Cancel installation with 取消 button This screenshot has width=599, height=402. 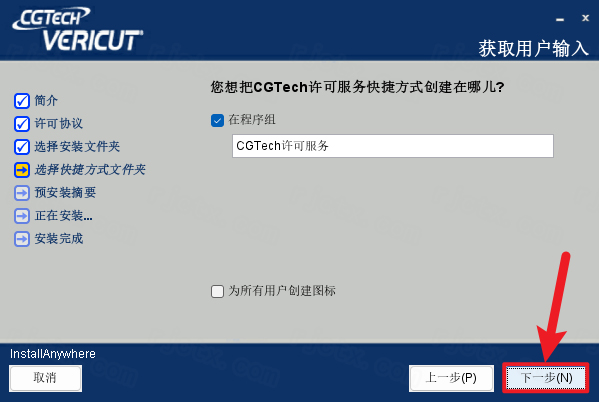pos(45,378)
